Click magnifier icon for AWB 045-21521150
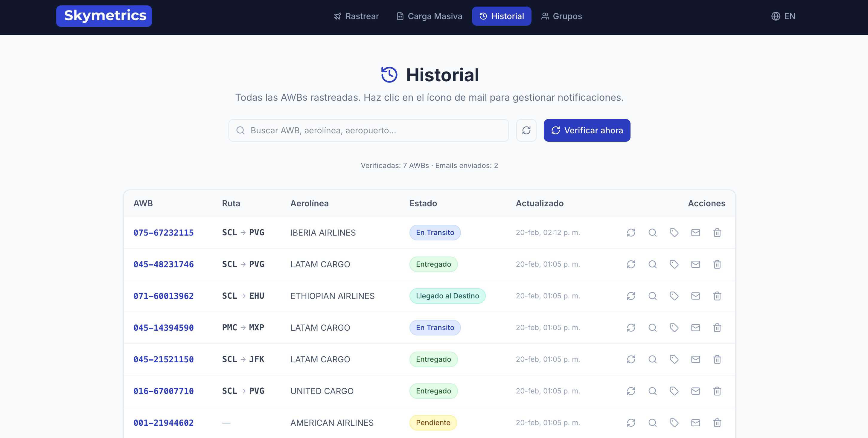This screenshot has height=438, width=868. 652,359
